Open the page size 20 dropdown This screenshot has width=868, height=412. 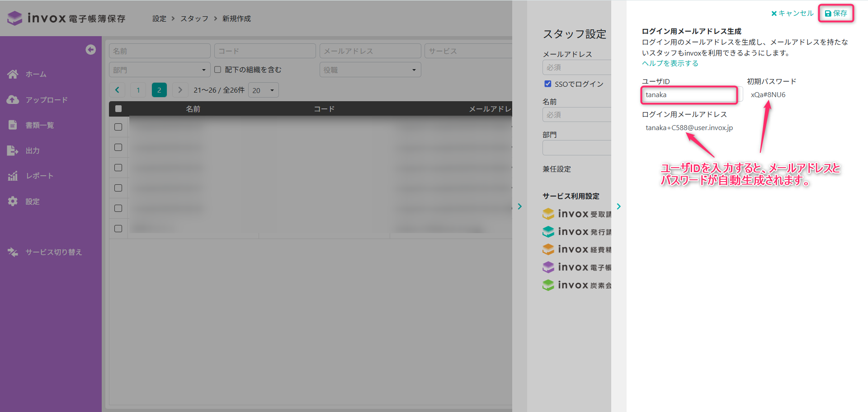click(264, 90)
